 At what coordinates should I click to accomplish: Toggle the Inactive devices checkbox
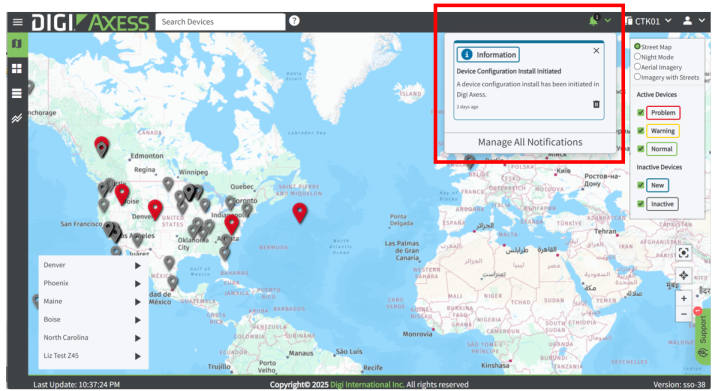640,203
